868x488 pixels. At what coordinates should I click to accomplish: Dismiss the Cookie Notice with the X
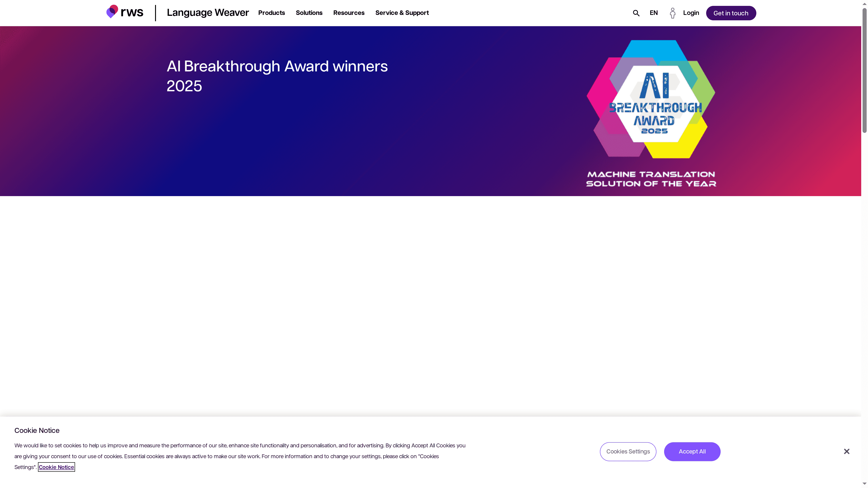847,451
